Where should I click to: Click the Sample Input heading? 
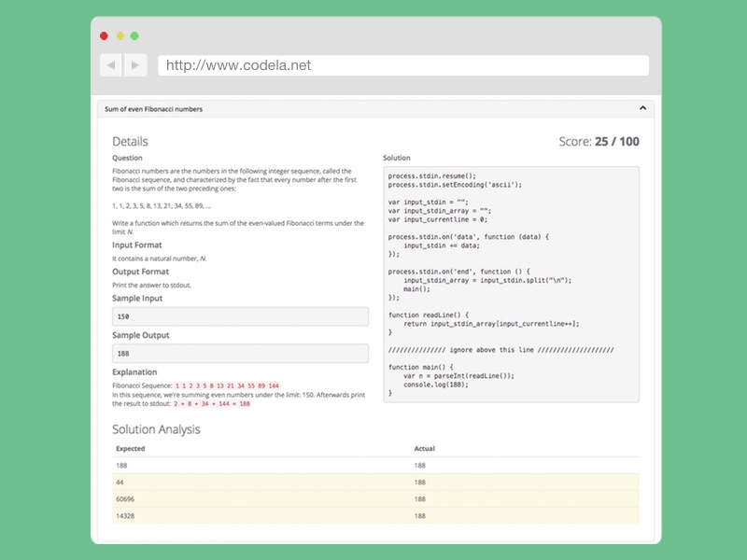137,298
